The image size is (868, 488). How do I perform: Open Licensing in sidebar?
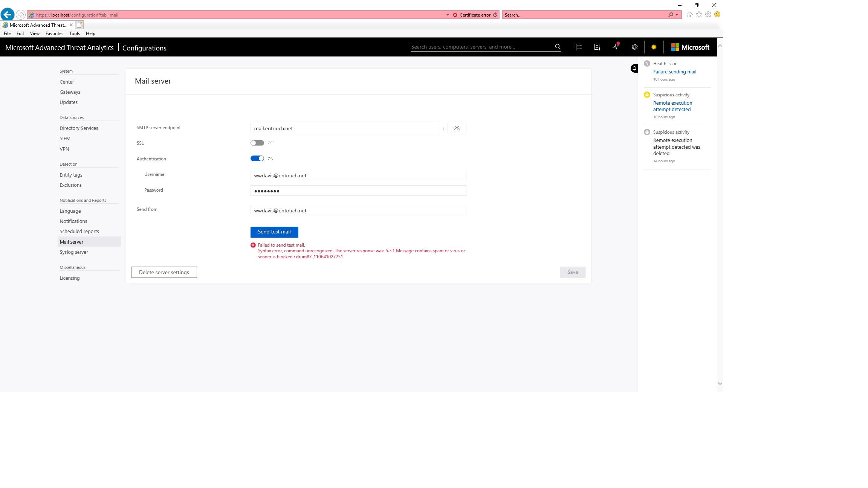(x=69, y=278)
